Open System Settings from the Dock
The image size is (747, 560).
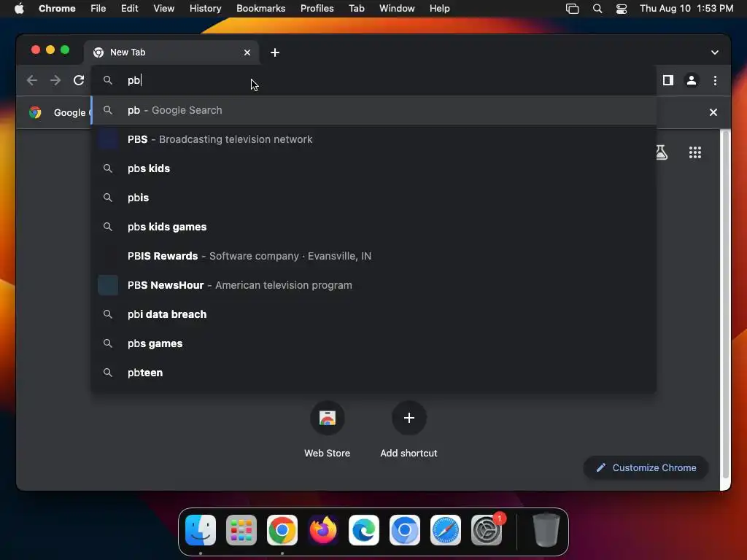pos(487,530)
